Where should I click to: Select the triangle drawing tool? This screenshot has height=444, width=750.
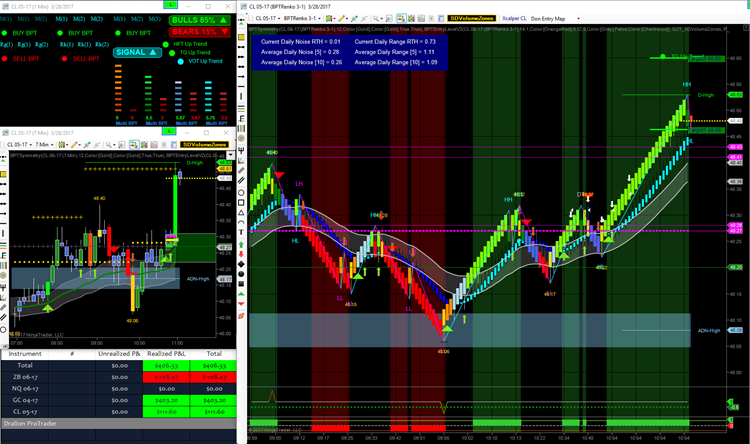pyautogui.click(x=241, y=212)
